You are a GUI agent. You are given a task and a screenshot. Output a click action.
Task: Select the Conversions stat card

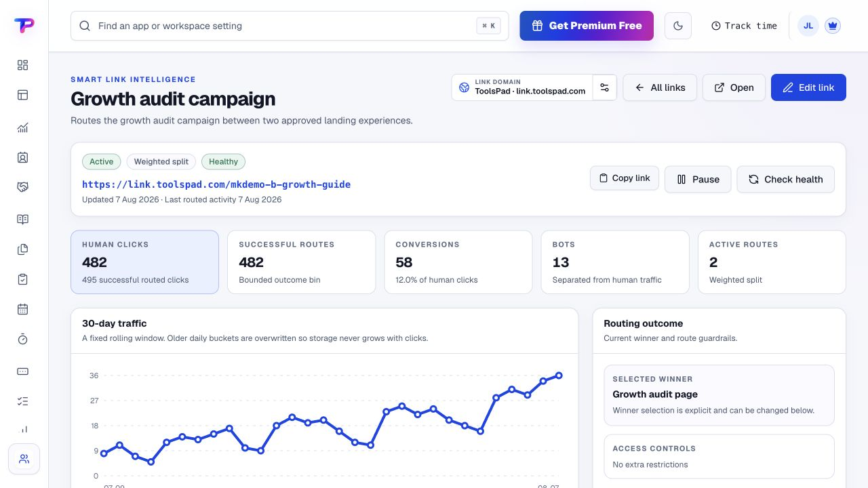pyautogui.click(x=458, y=262)
